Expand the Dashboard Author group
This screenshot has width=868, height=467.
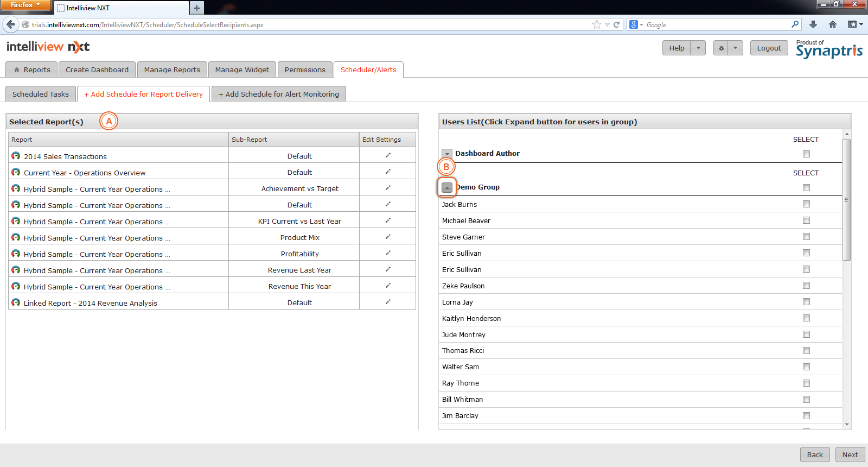(447, 154)
